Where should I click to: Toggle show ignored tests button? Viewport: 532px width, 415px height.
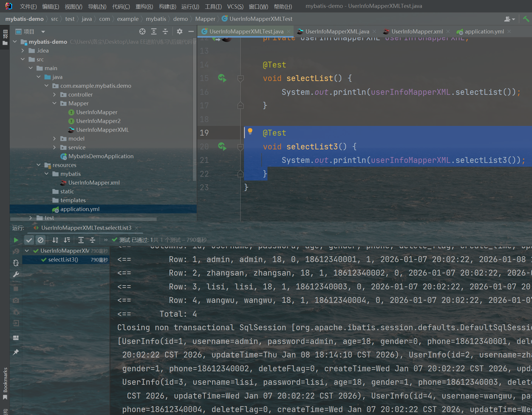[41, 240]
